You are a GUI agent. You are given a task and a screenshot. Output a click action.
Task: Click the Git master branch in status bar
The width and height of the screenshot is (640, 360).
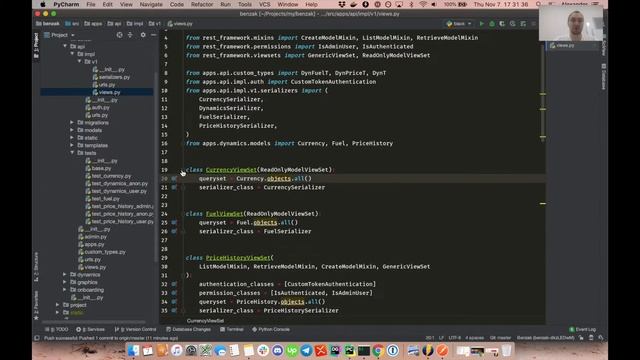(500, 338)
